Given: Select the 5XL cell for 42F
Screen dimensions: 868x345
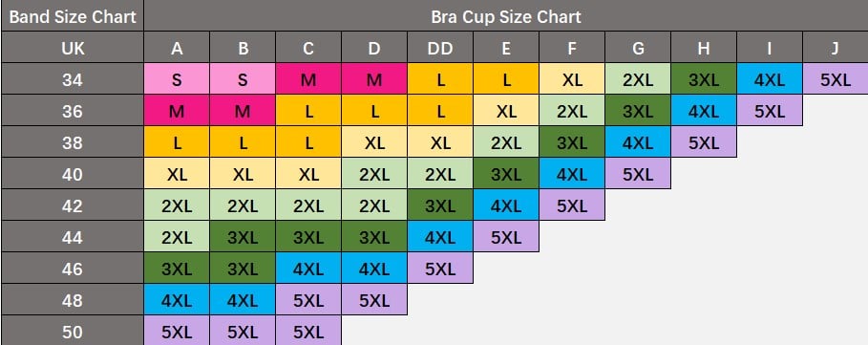Looking at the screenshot, I should [x=572, y=205].
